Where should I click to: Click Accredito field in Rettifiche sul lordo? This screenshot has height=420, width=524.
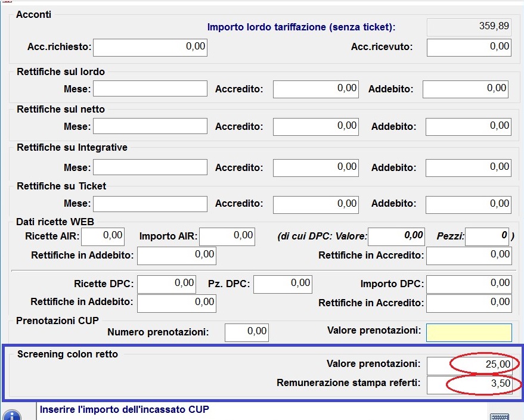pyautogui.click(x=316, y=90)
